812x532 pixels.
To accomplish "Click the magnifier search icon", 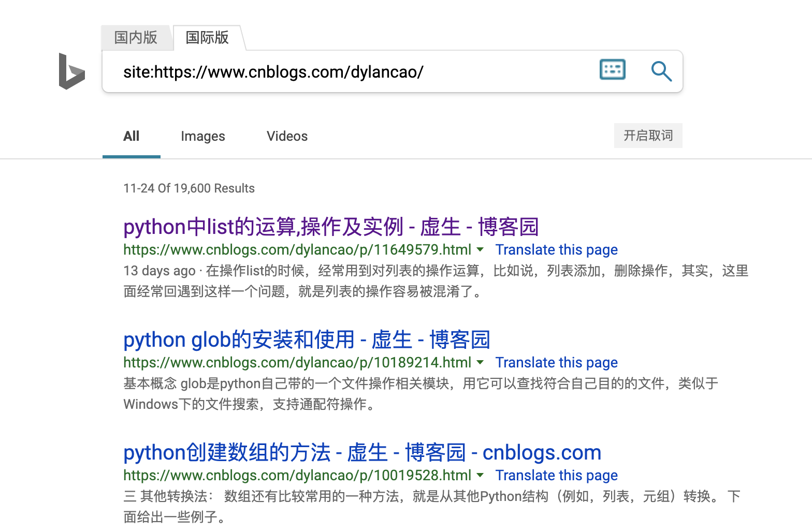I will [661, 71].
